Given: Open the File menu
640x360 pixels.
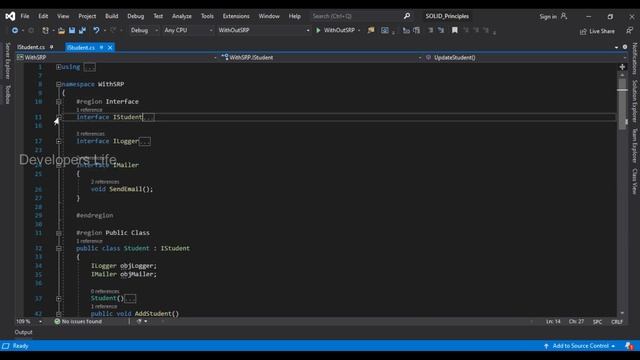Looking at the screenshot, I should tap(25, 16).
